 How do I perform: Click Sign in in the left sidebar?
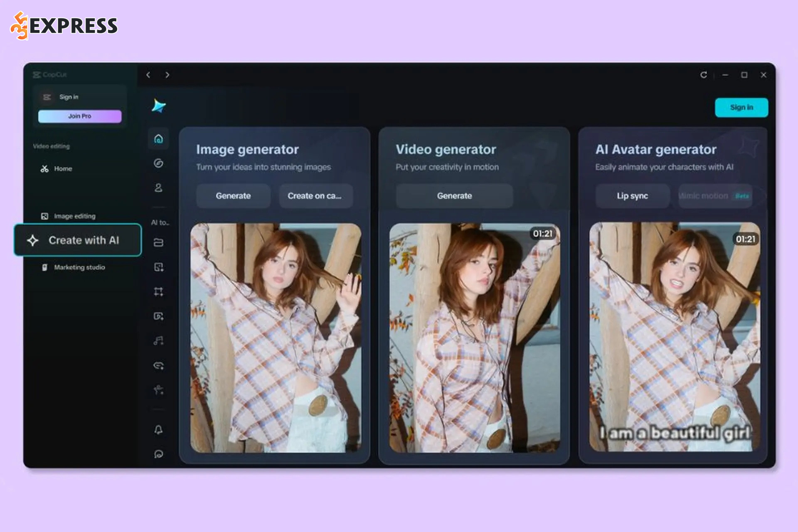tap(69, 97)
